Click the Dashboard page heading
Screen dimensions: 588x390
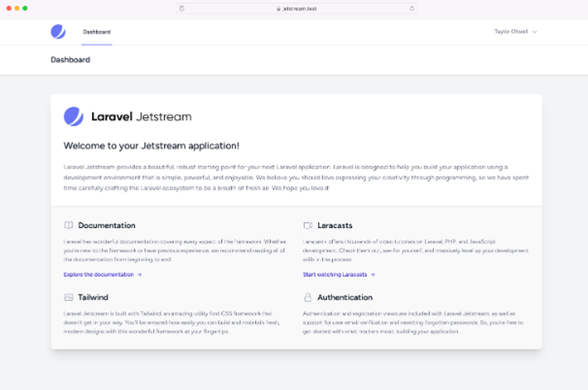pyautogui.click(x=70, y=59)
